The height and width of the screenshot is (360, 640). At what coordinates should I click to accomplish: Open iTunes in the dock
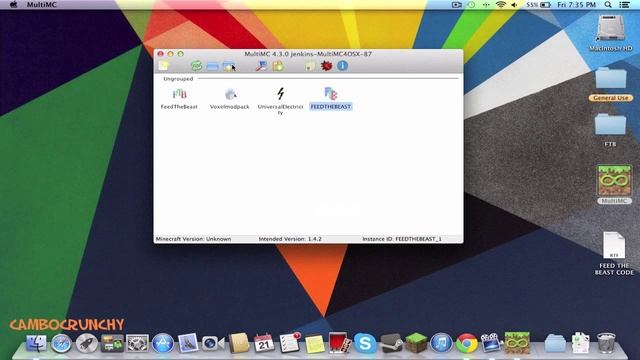(441, 343)
